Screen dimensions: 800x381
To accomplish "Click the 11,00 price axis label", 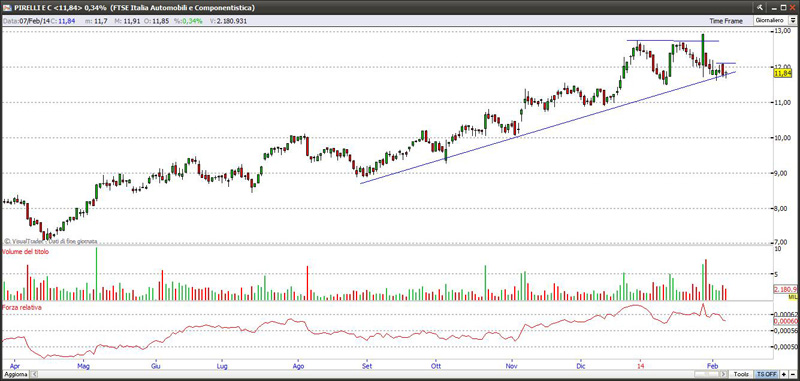I will click(x=783, y=103).
